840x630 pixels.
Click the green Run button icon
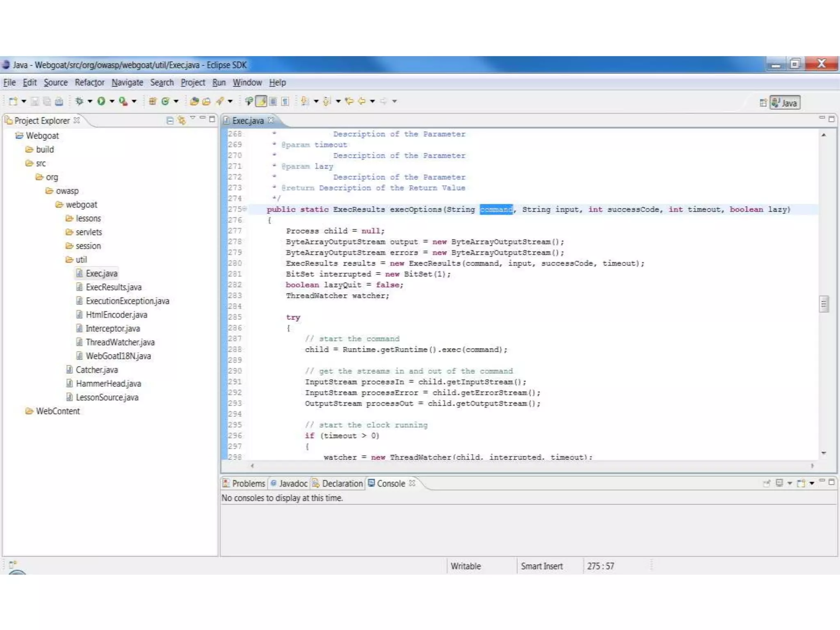pyautogui.click(x=101, y=101)
